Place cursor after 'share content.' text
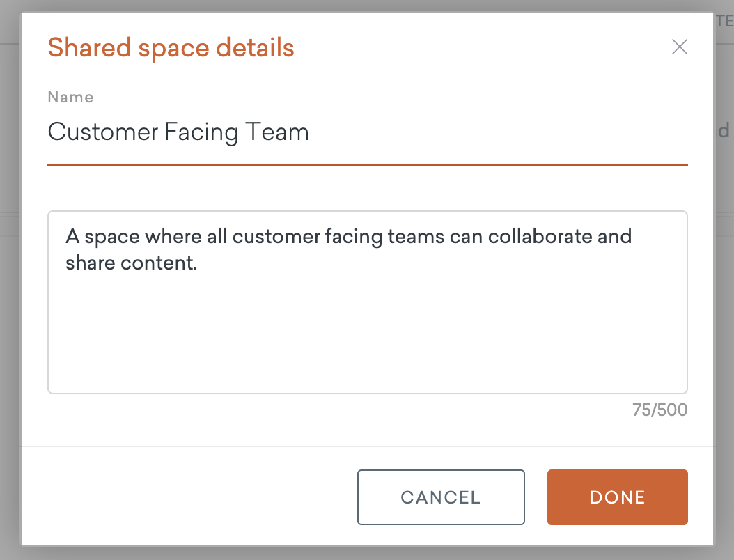 [x=199, y=265]
